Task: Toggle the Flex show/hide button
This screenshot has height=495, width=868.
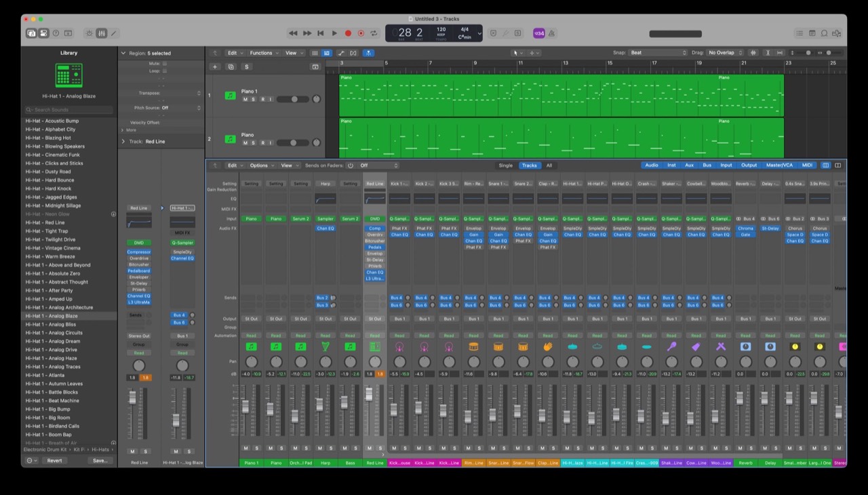Action: tap(354, 53)
